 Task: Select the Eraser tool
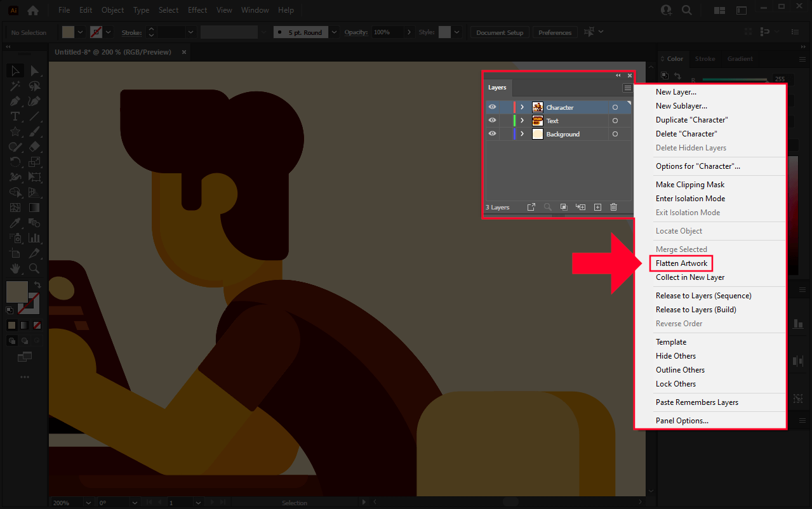click(34, 147)
